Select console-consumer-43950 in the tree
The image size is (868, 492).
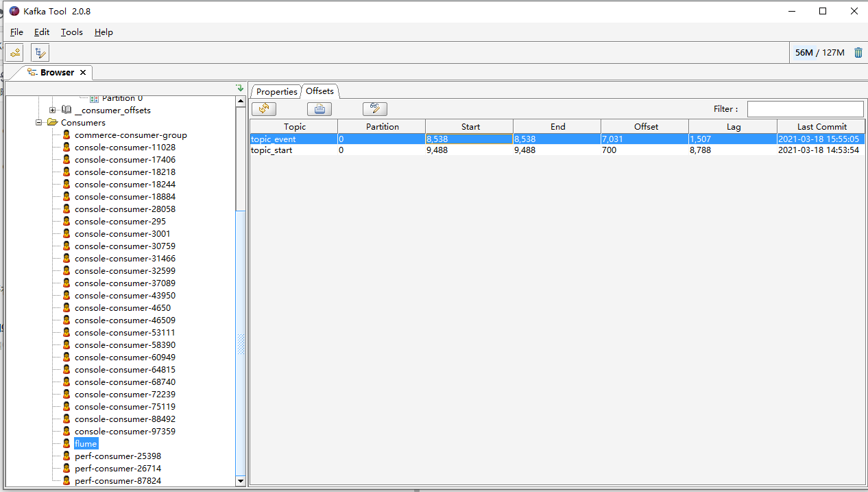[x=125, y=296]
